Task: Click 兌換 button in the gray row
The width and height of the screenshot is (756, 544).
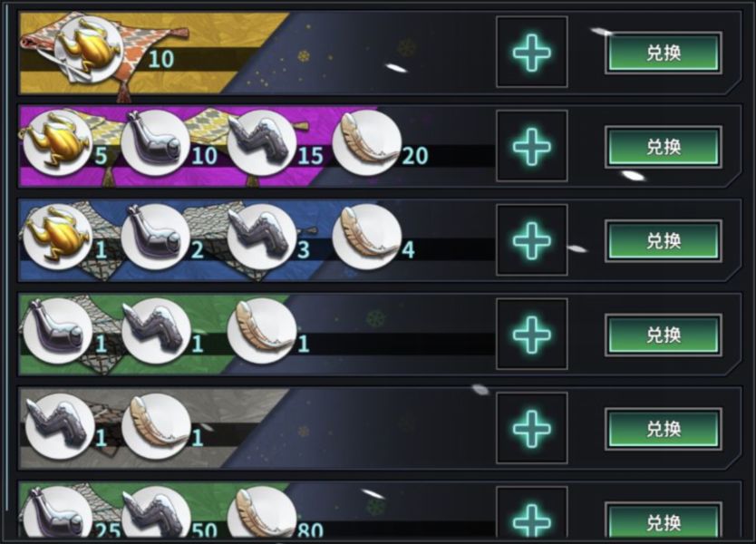Action: (x=664, y=429)
